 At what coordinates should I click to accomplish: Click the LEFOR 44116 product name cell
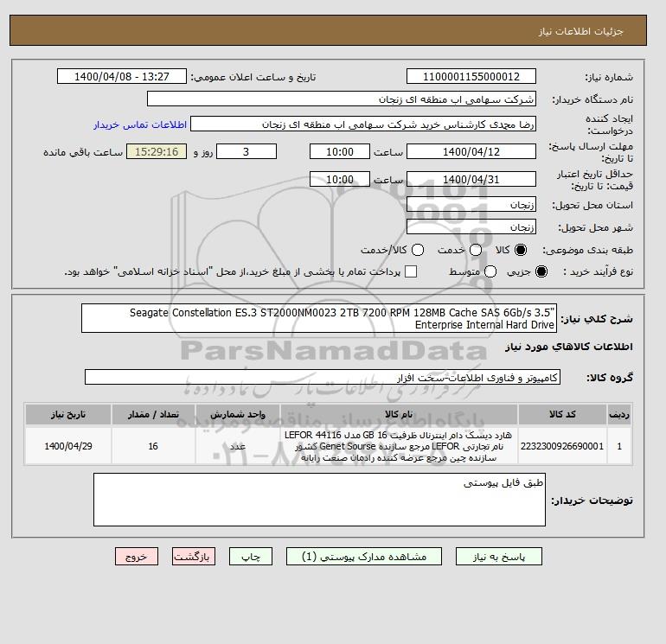[x=399, y=446]
